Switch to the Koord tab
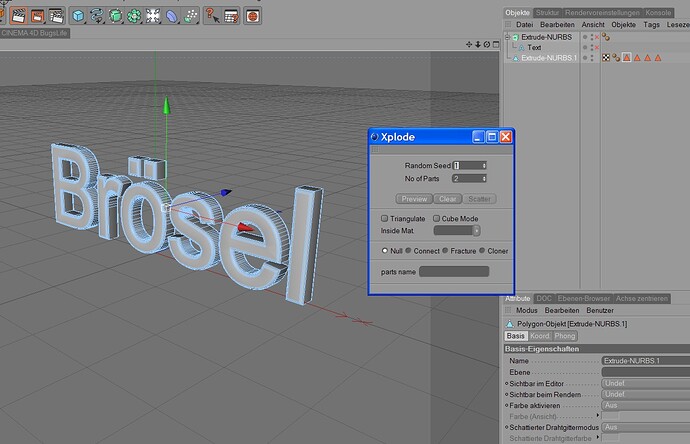 540,336
